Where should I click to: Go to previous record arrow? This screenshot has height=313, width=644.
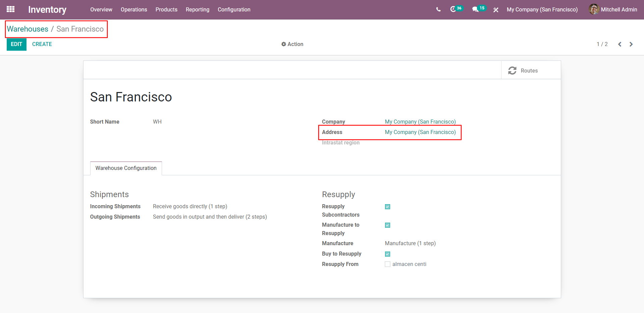pyautogui.click(x=620, y=44)
